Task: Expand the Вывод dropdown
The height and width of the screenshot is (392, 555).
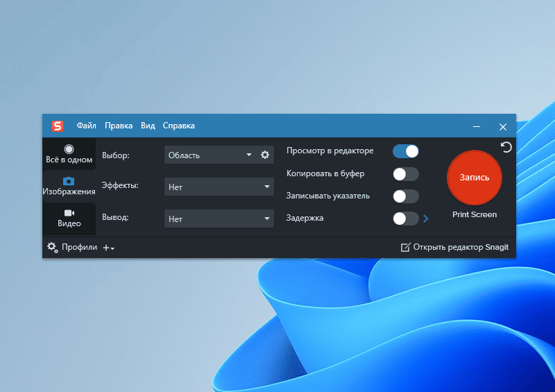Action: (219, 219)
